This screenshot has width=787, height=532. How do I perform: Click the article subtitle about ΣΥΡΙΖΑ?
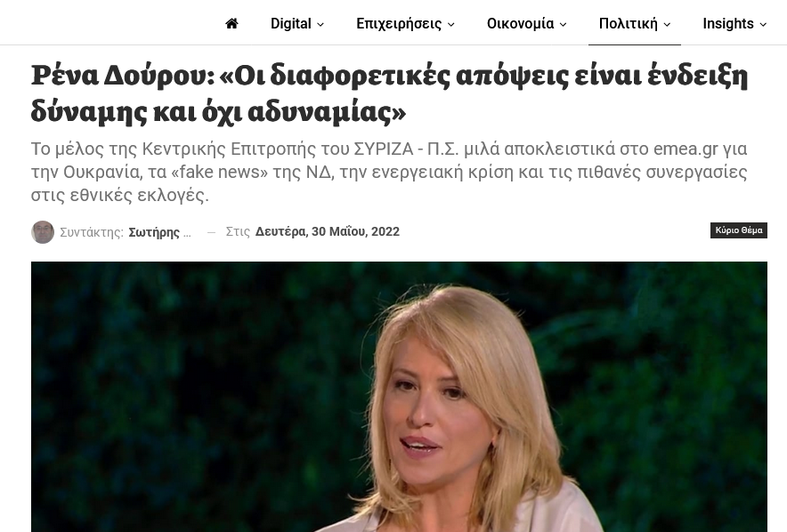click(389, 172)
